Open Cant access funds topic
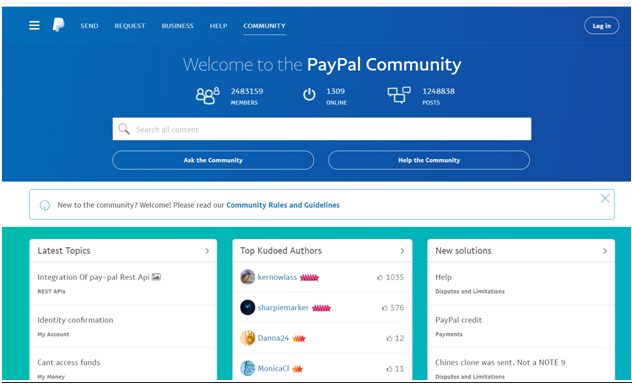Viewport: 632px width, 385px height. (x=69, y=362)
